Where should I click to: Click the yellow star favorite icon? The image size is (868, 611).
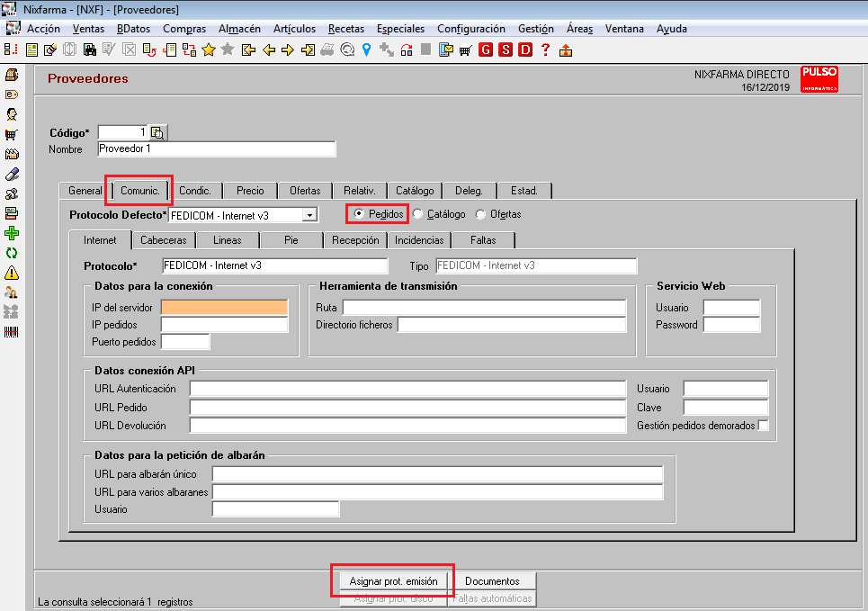[x=208, y=49]
